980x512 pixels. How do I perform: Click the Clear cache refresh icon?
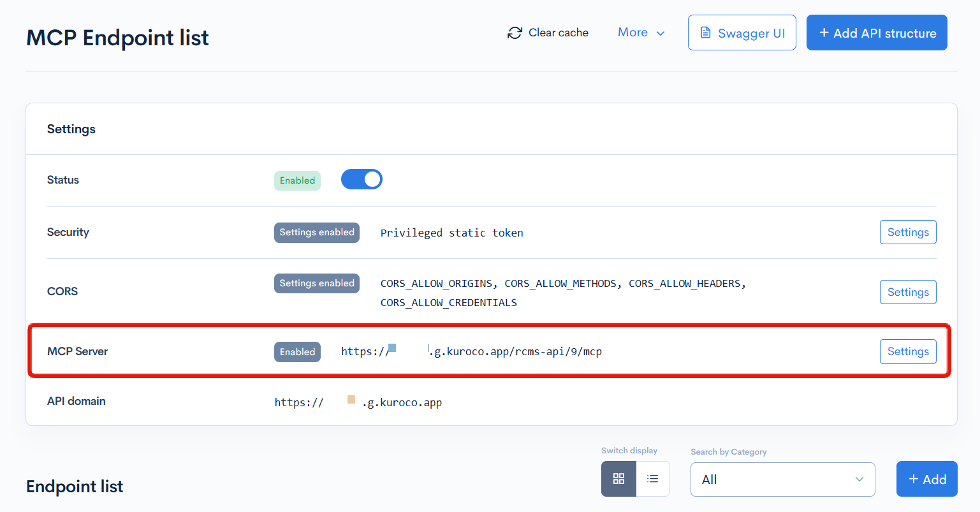(x=515, y=33)
